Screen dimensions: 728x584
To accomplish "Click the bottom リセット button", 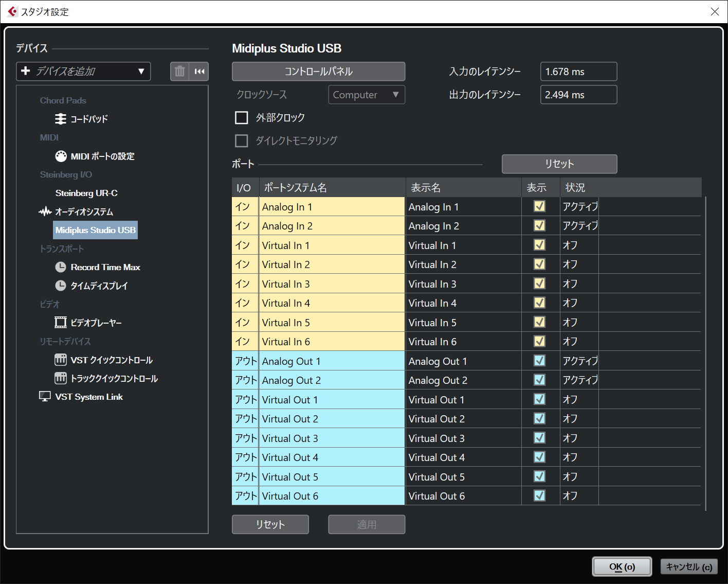I will tap(270, 524).
